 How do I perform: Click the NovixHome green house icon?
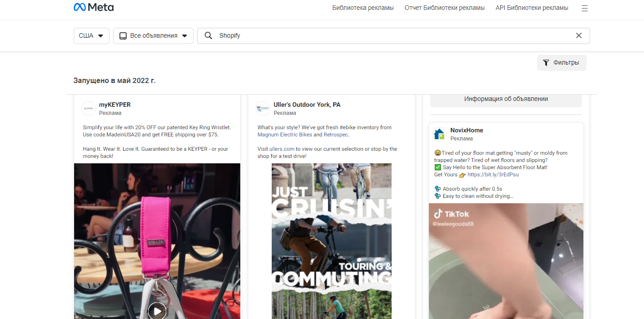(439, 134)
